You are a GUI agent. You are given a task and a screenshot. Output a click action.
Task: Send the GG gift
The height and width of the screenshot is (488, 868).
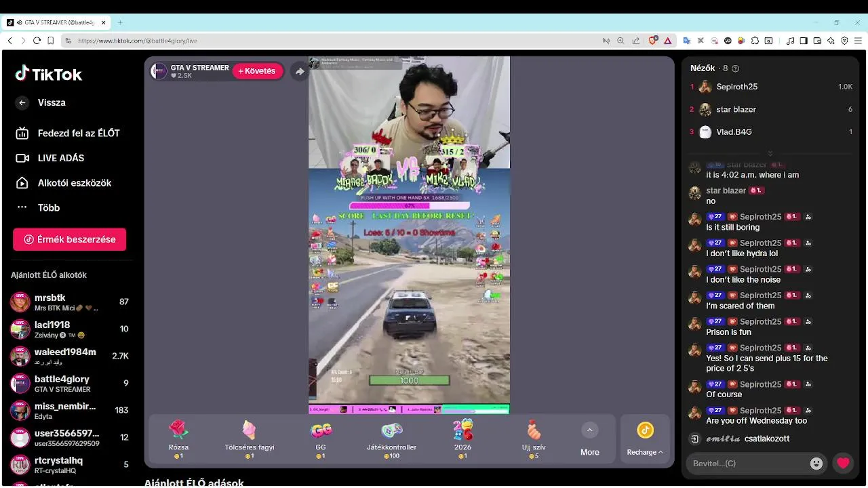coord(321,439)
